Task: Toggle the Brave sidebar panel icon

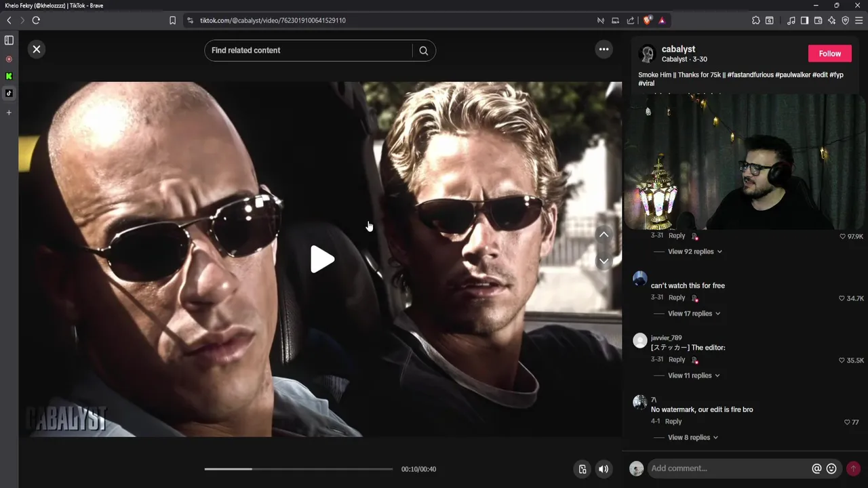Action: tap(804, 20)
